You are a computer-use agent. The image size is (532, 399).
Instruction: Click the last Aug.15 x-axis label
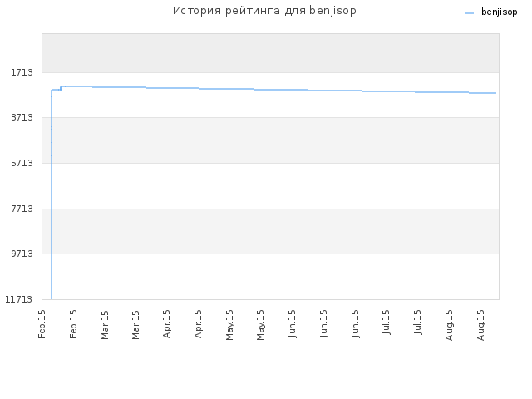[480, 325]
